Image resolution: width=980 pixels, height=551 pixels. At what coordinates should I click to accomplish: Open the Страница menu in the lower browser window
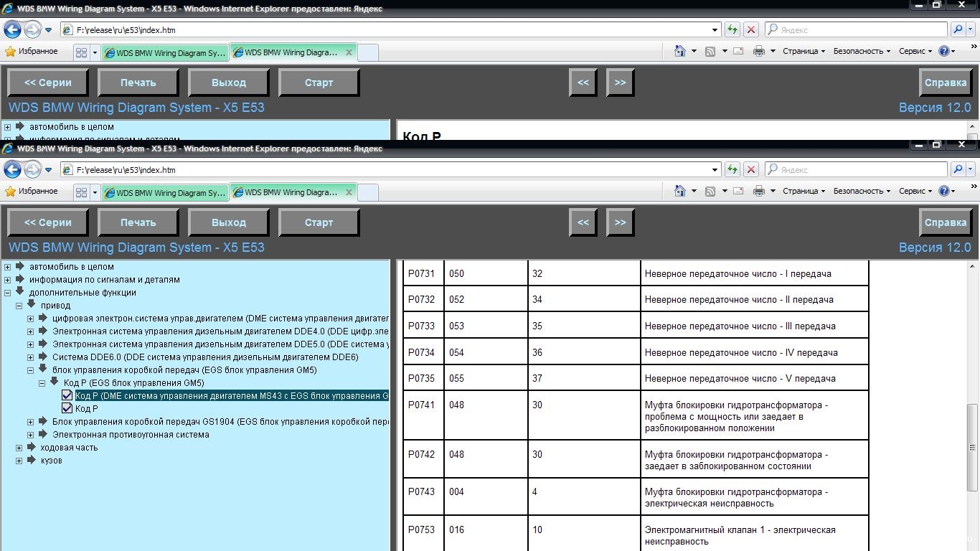803,191
